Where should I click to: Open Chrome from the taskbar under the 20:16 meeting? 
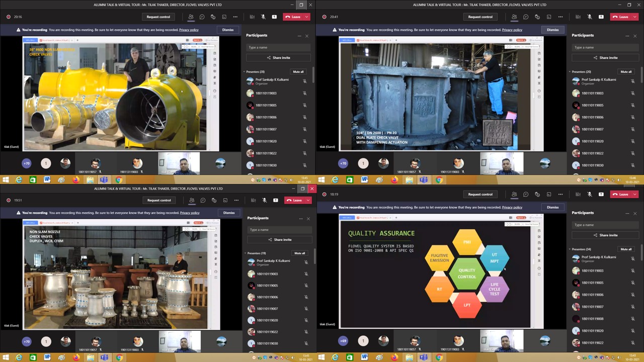click(119, 179)
